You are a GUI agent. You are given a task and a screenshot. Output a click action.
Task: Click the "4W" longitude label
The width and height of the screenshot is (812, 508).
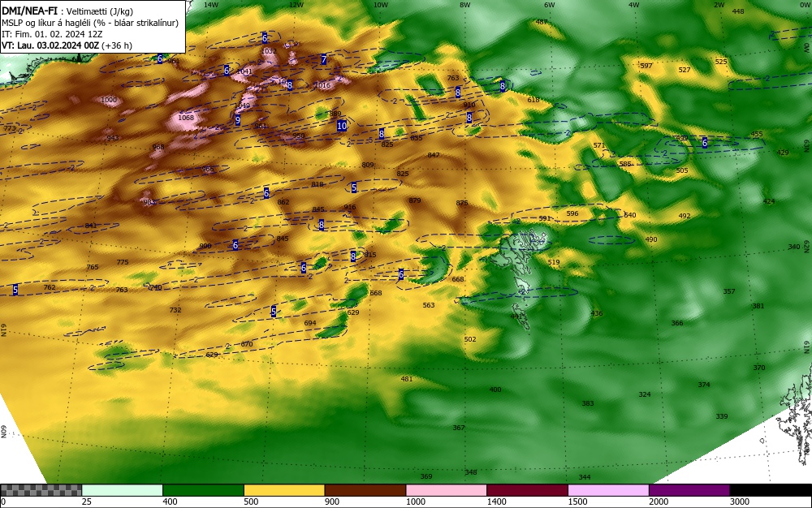pos(634,5)
